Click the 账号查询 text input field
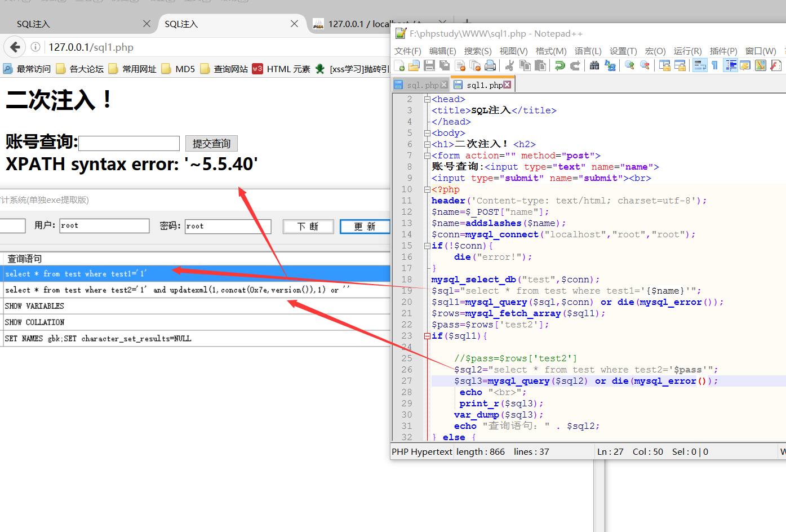786x532 pixels. coord(129,143)
